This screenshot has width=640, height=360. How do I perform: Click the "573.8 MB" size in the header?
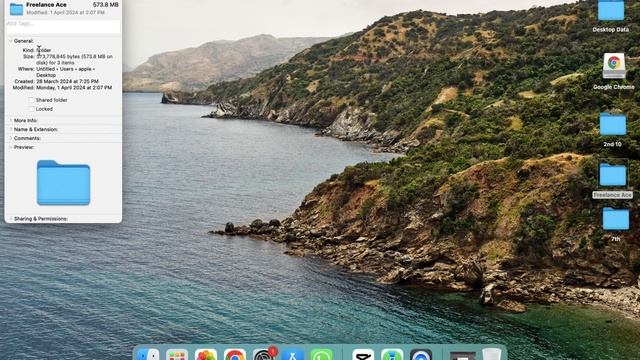[x=106, y=5]
